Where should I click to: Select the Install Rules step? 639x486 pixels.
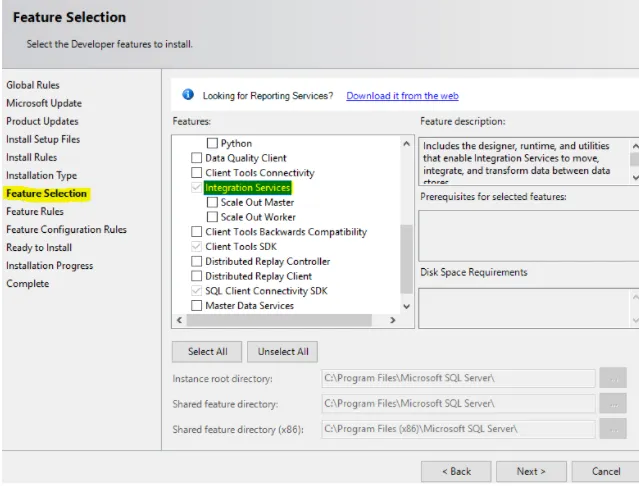31,157
